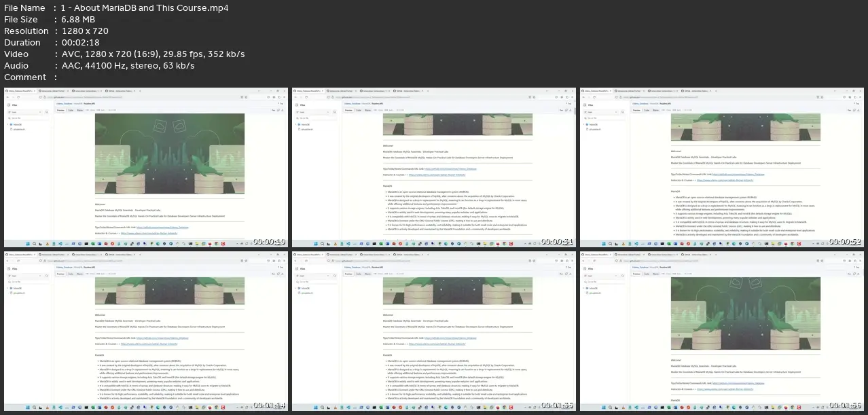Select the duration value 00:02:18
868x415 pixels.
[81, 43]
